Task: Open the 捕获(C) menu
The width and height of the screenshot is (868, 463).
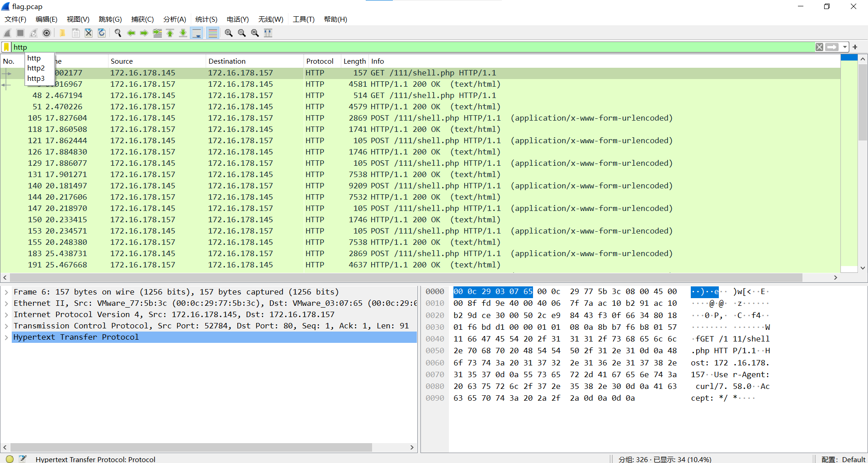Action: (x=142, y=19)
